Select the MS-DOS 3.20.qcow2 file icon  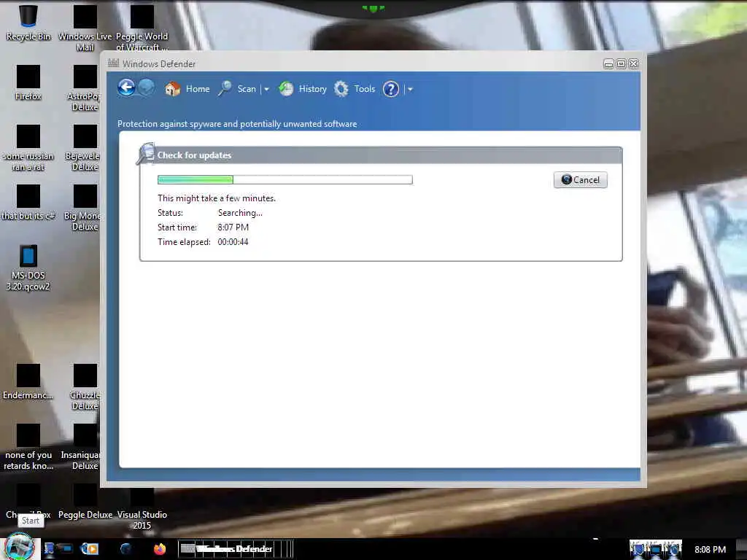[28, 268]
